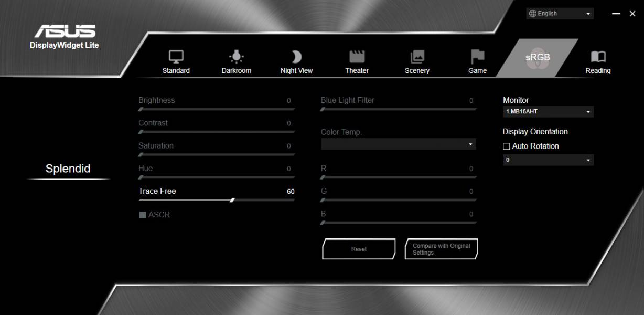Select the Game mode label

coord(478,71)
